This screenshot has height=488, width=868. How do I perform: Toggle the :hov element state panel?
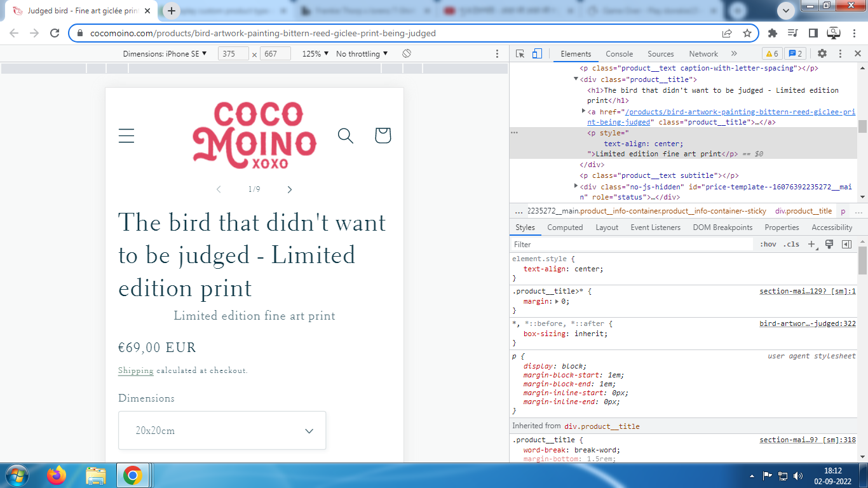click(x=768, y=245)
